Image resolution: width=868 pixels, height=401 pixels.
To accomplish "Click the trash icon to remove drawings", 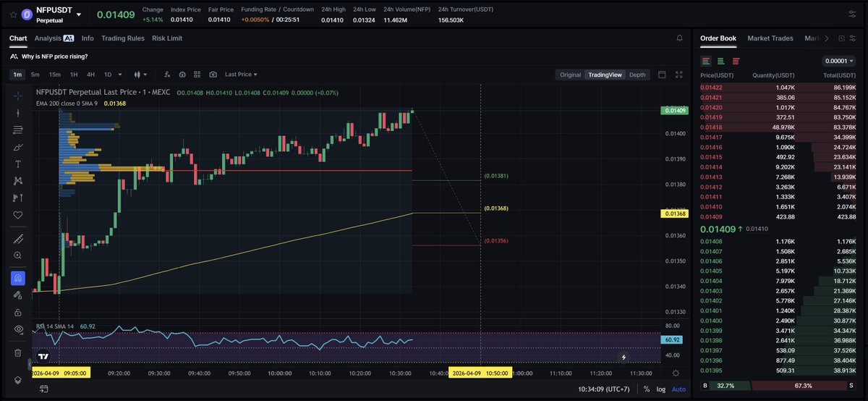I will [x=18, y=353].
